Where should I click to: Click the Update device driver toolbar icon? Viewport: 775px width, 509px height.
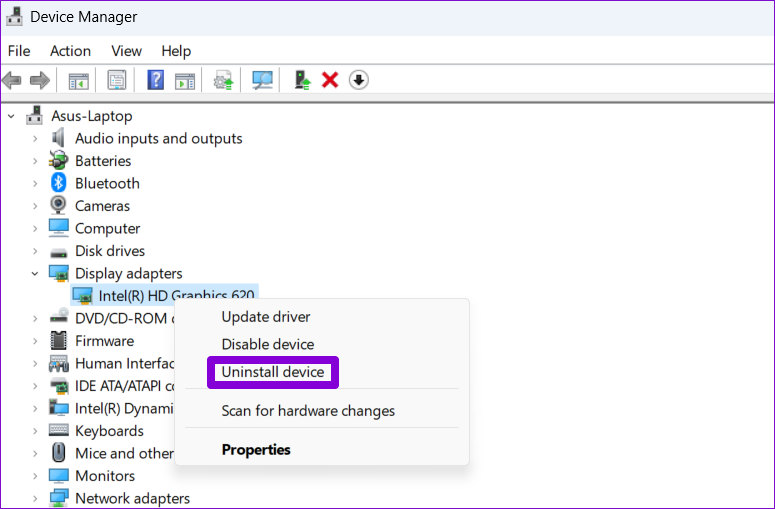coord(223,80)
